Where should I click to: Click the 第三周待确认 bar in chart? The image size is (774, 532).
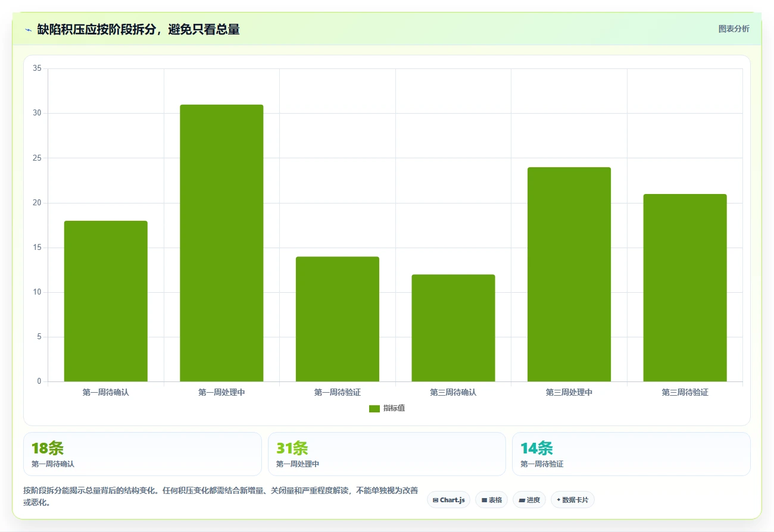453,328
